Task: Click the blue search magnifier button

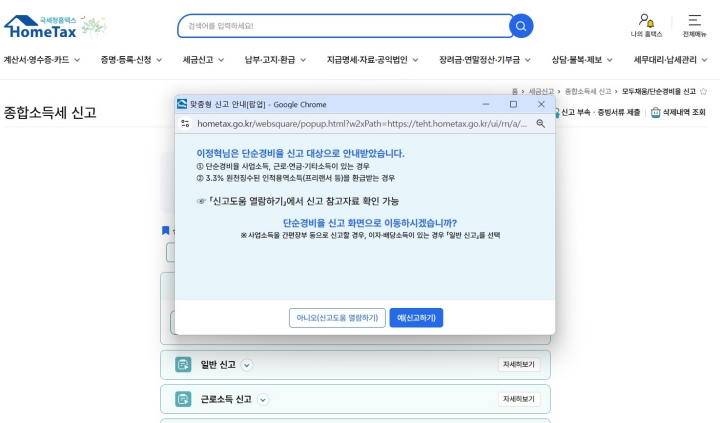Action: pos(521,26)
